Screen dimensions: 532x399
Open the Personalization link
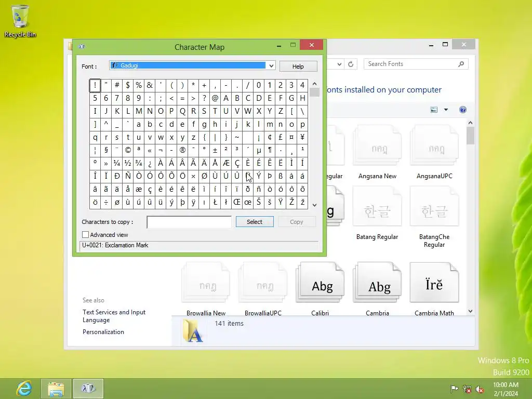103,332
